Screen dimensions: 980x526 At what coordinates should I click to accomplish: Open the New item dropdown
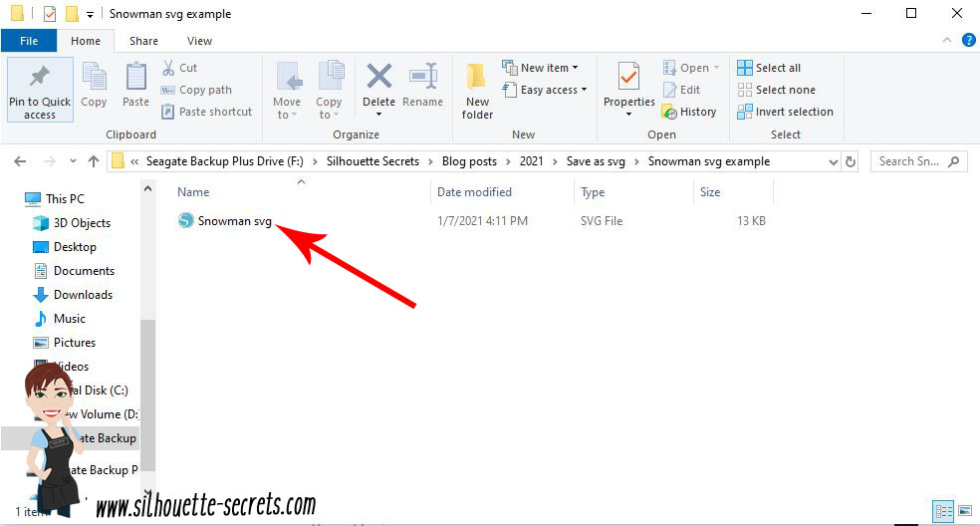click(541, 68)
